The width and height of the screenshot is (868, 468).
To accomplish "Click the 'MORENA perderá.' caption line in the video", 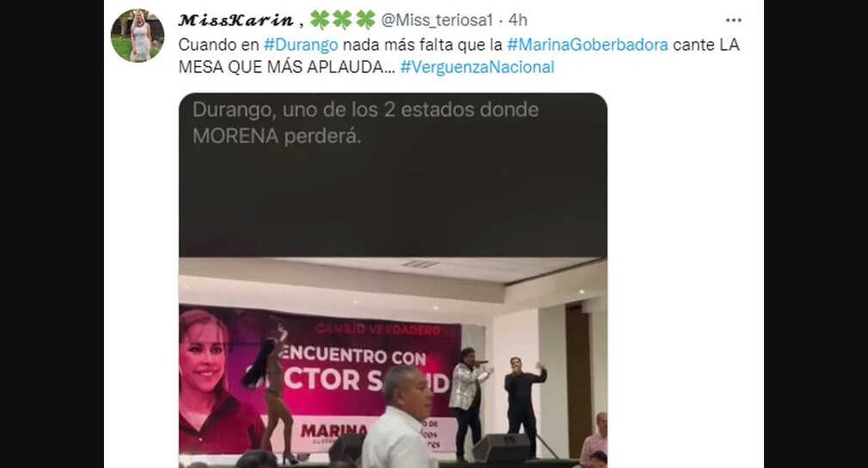I will [277, 136].
